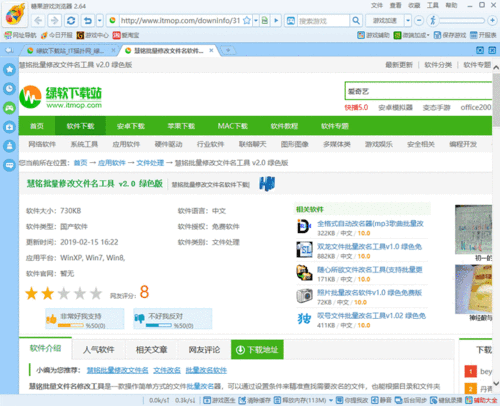Open the 查看 menu
The image size is (500, 406).
click(x=396, y=5)
